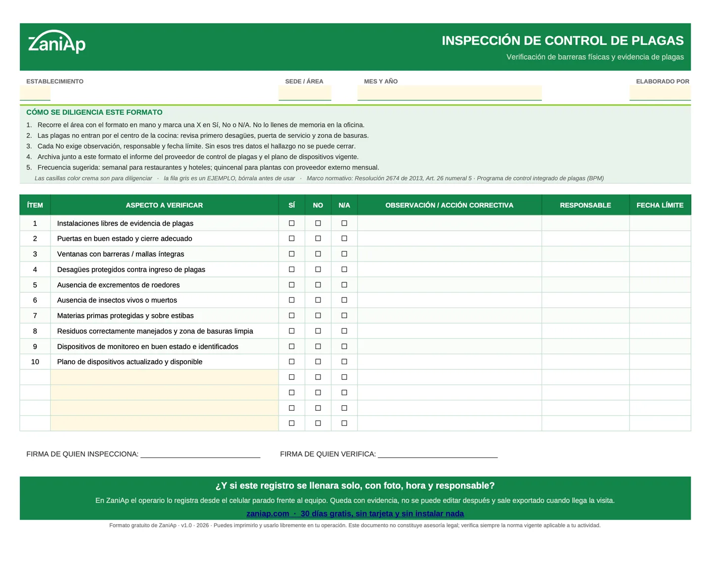Click observation cell for item 1 row
Image resolution: width=728 pixels, height=563 pixels.
pyautogui.click(x=449, y=223)
